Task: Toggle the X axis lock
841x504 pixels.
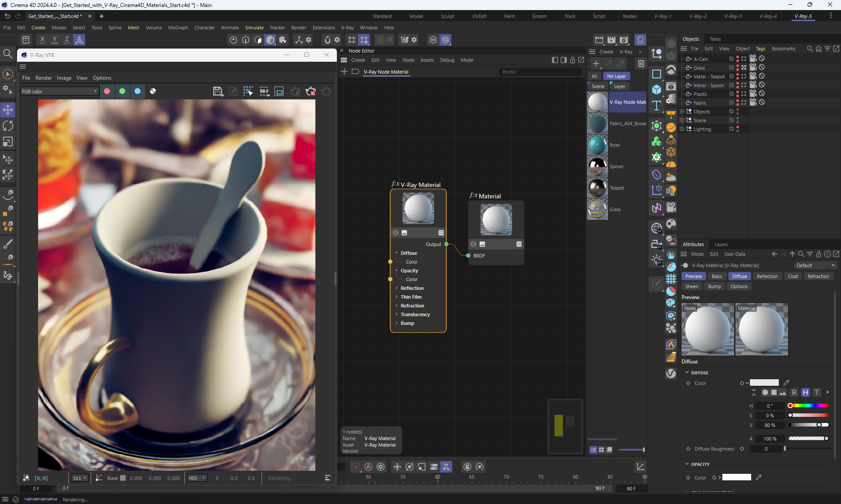Action: (42, 40)
